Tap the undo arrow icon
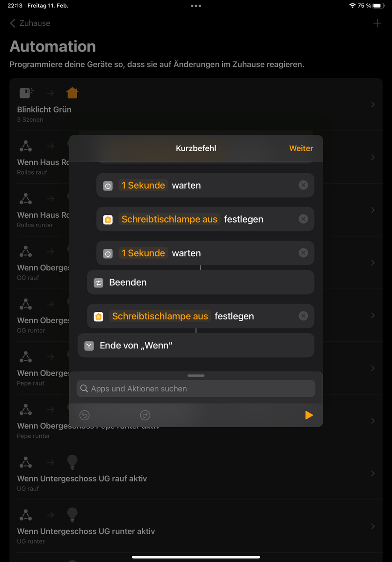Viewport: 392px width, 562px height. (x=84, y=415)
